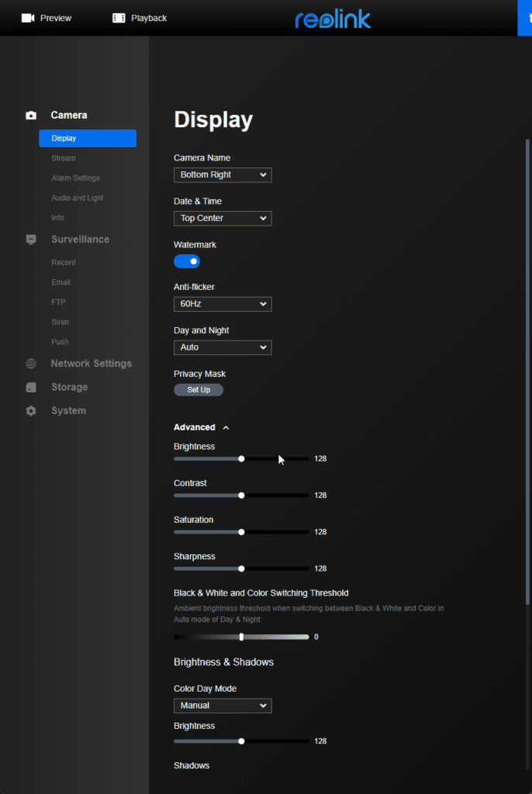
Task: Open the Color Day Mode dropdown
Action: pos(223,706)
